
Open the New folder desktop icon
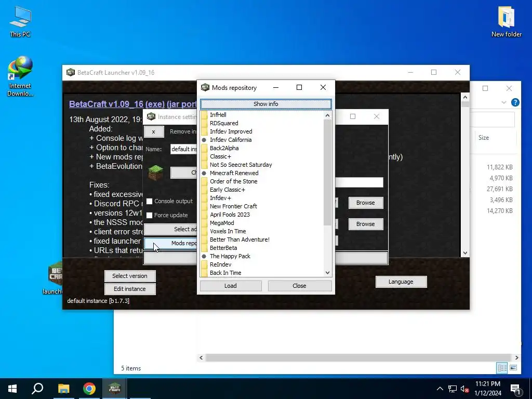click(506, 21)
